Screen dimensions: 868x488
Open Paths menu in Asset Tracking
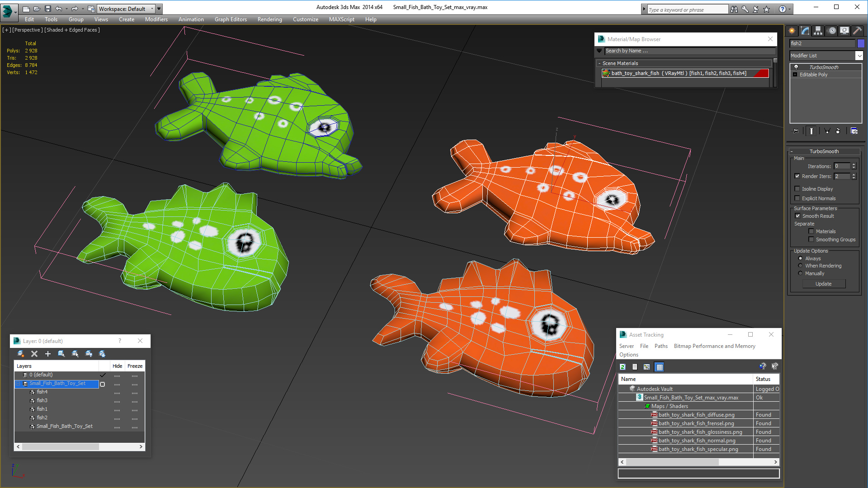(660, 346)
